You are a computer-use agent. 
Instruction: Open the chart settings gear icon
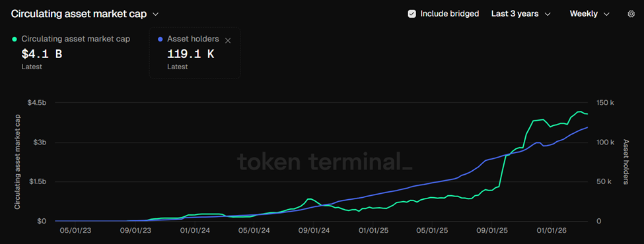tap(631, 14)
